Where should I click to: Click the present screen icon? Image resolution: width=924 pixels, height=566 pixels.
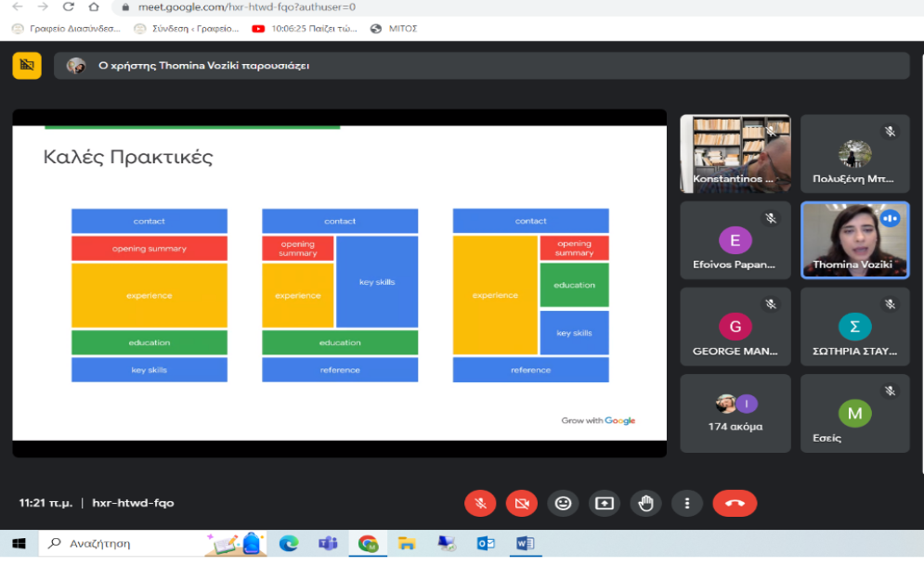605,503
